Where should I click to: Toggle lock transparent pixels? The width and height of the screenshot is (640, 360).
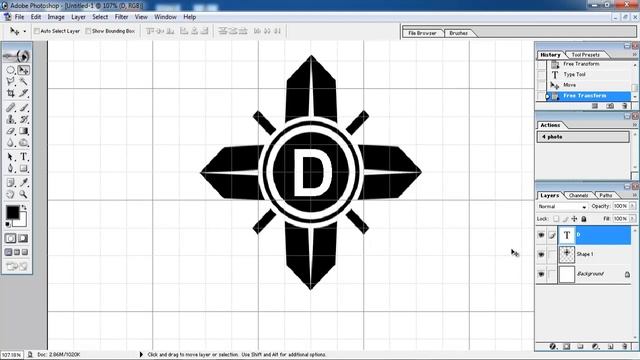(x=556, y=219)
